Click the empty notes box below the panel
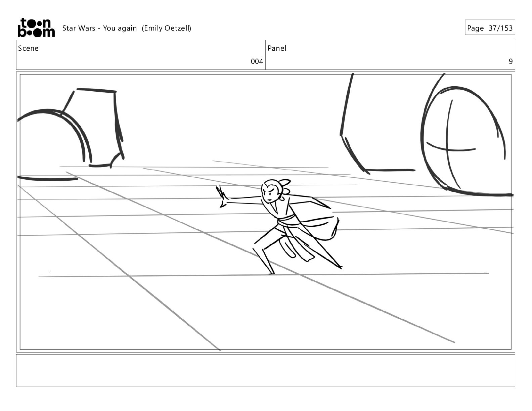 click(x=265, y=370)
